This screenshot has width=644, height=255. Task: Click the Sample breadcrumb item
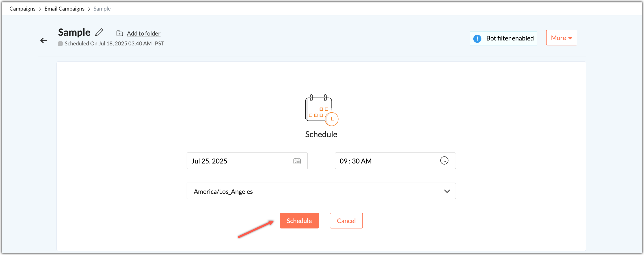102,9
